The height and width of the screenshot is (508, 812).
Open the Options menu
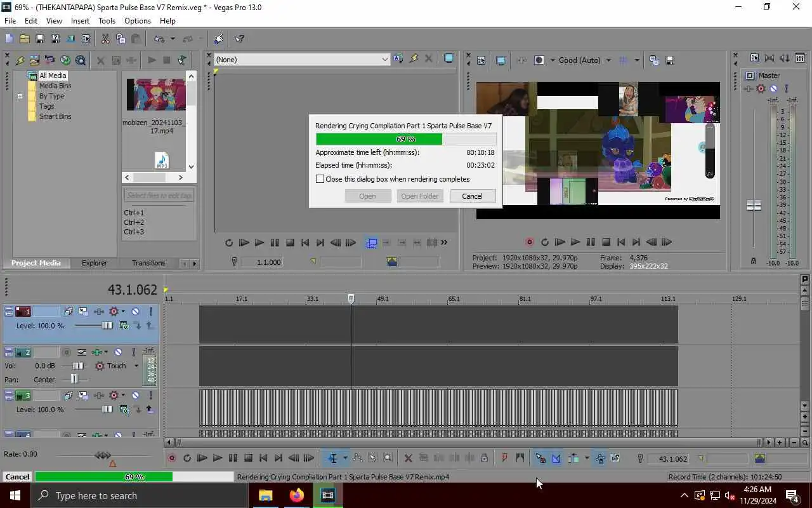(138, 21)
